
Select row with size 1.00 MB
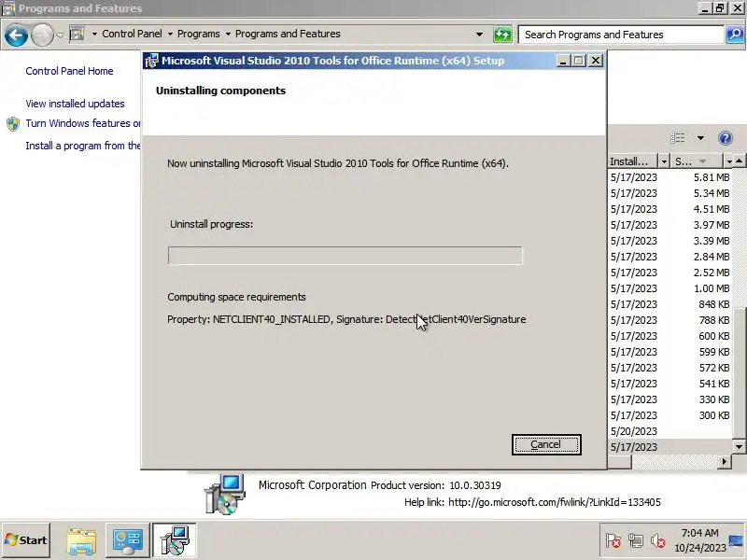click(669, 288)
